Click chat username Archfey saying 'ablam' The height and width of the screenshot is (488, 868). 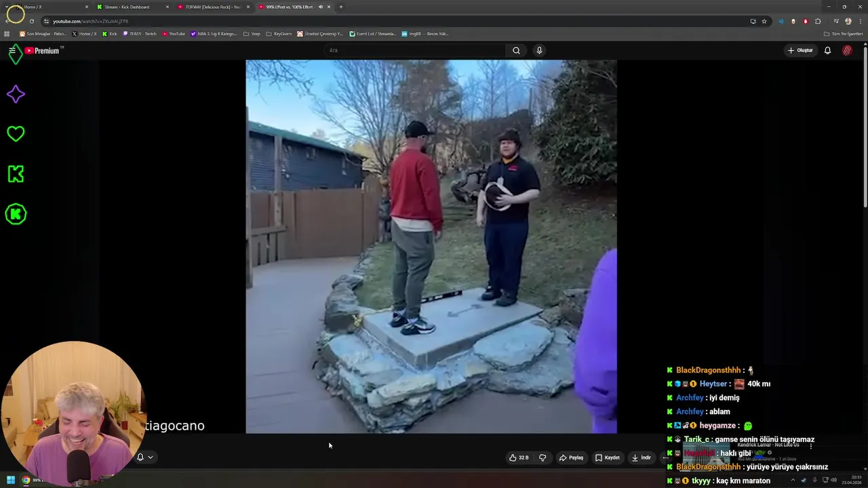click(x=690, y=411)
